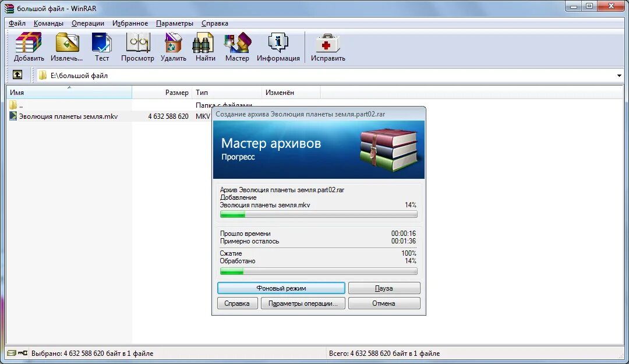The width and height of the screenshot is (629, 364).
Task: Click the drive icon in the status bar
Action: tap(12, 353)
